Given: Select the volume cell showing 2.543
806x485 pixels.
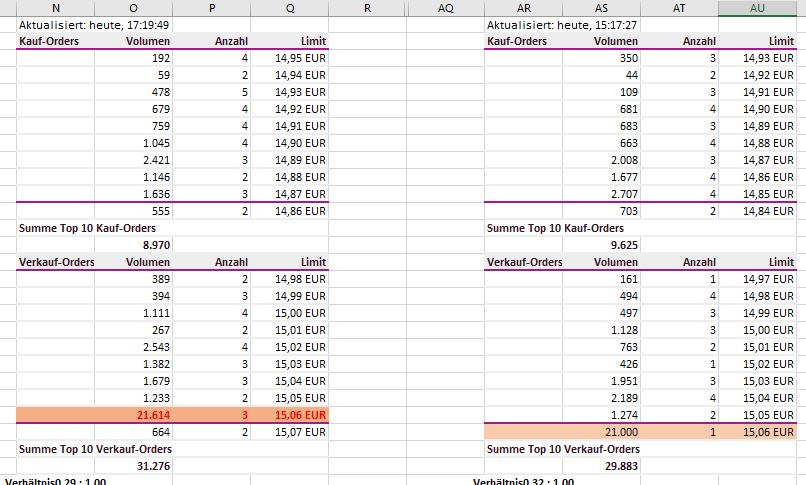Looking at the screenshot, I should (133, 347).
